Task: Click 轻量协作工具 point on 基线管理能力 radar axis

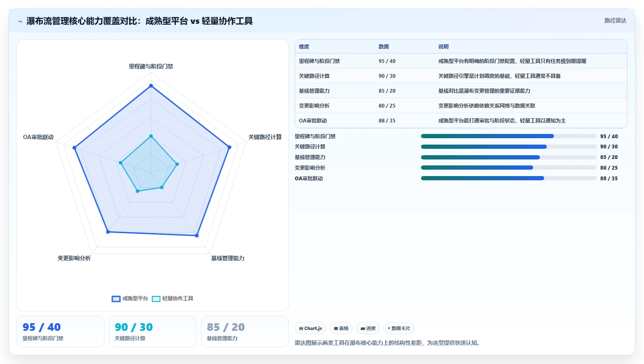Action: click(161, 187)
